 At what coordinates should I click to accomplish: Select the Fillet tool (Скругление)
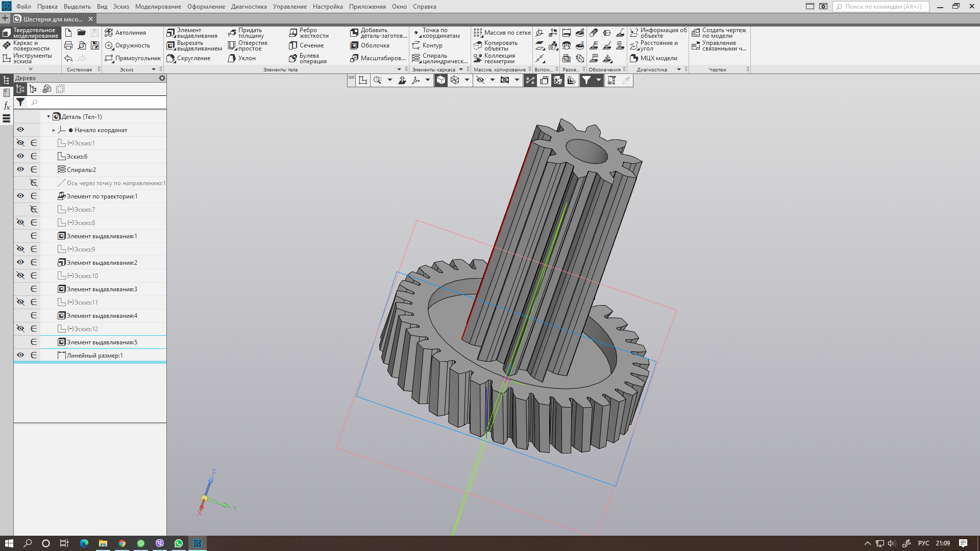(x=189, y=58)
